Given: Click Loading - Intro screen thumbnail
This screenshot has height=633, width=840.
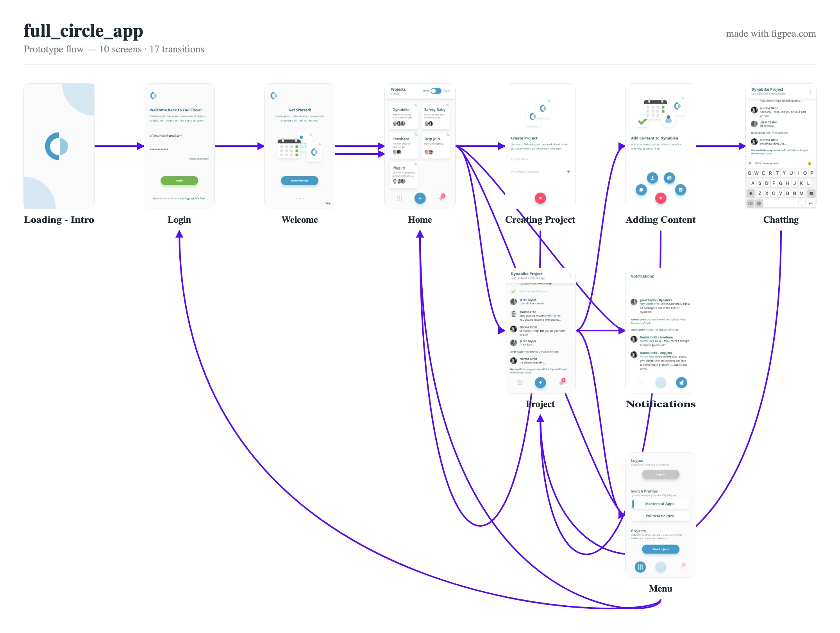Looking at the screenshot, I should point(59,146).
